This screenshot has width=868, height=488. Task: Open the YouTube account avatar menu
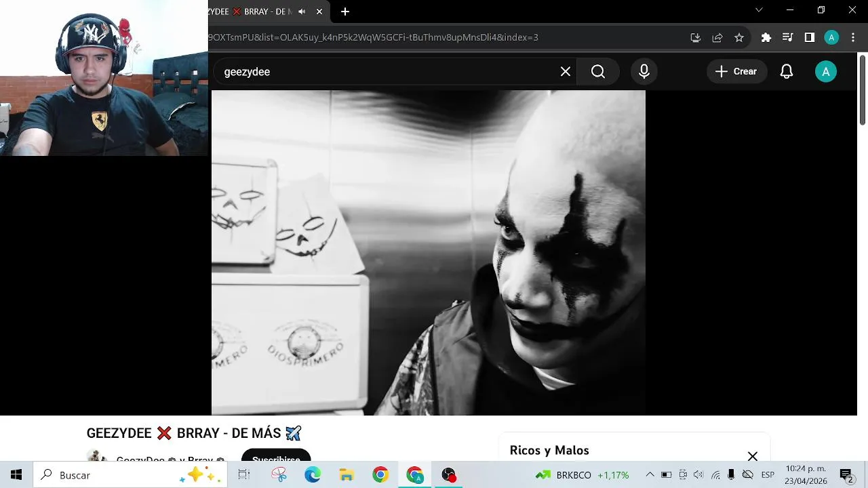tap(825, 72)
